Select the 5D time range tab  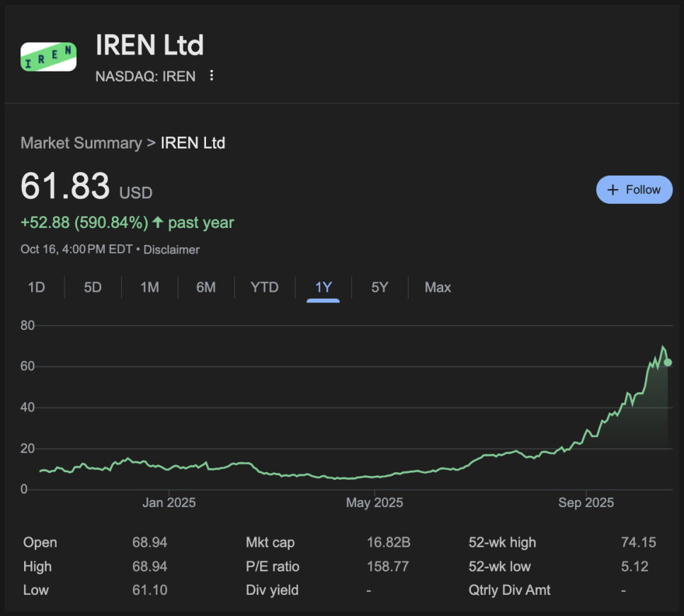point(93,287)
